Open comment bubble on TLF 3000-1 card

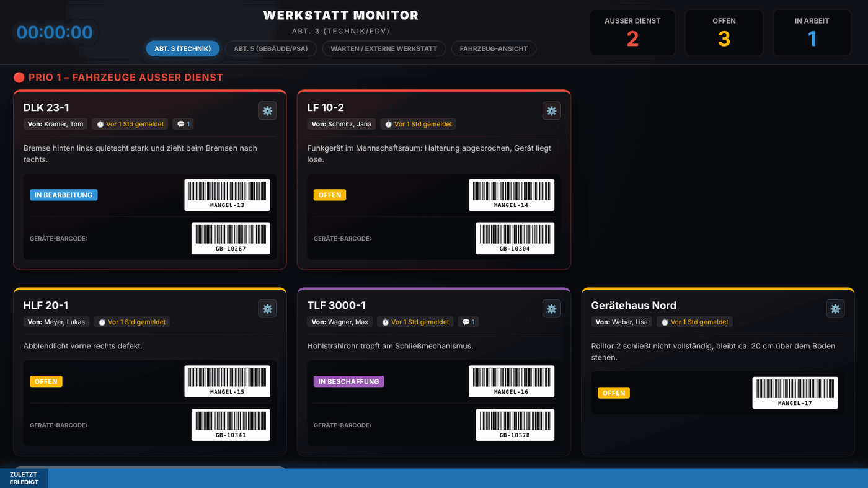coord(469,322)
